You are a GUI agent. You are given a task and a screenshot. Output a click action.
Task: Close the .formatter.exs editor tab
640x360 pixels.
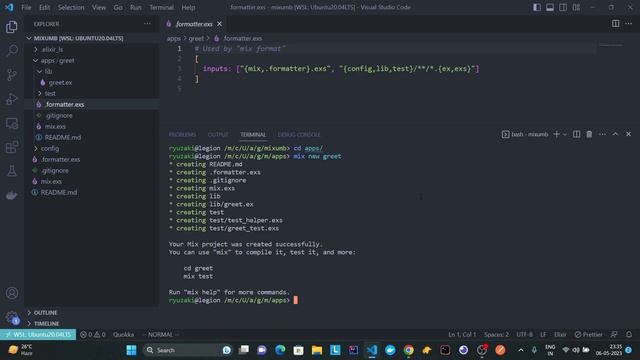(x=220, y=24)
